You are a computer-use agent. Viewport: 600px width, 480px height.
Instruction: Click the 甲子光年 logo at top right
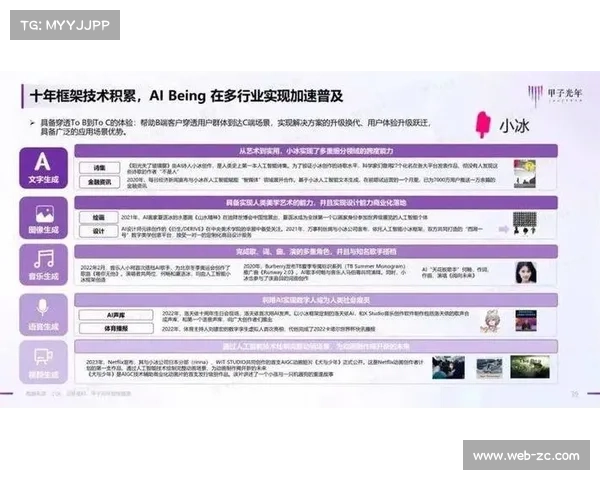tap(555, 95)
